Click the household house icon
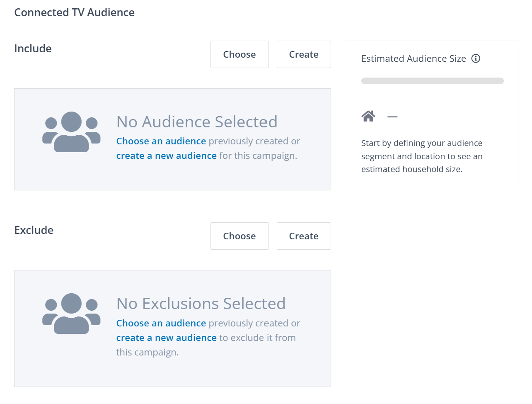Viewport: 532px width, 404px height. [368, 116]
